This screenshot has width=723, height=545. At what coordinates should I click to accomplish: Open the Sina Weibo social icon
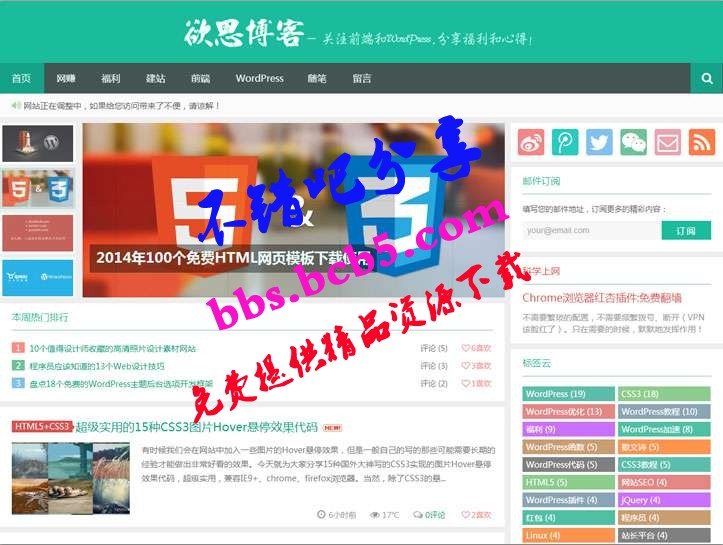pyautogui.click(x=530, y=142)
